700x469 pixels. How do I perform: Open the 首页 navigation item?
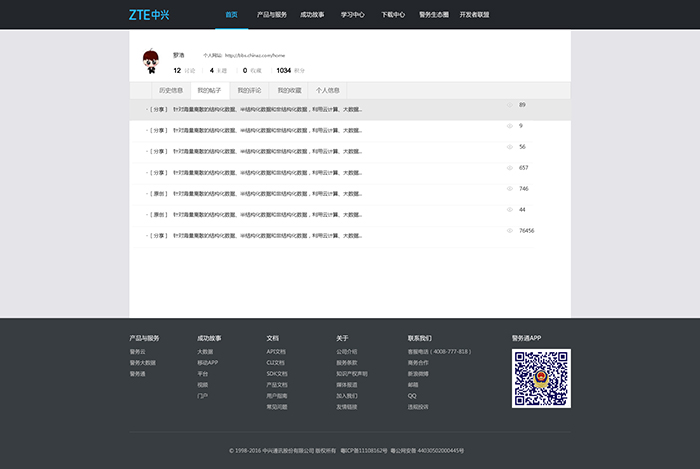(x=232, y=15)
